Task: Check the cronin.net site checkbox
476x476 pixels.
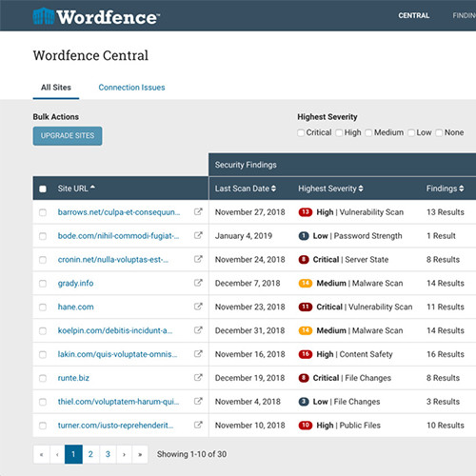Action: 43,260
